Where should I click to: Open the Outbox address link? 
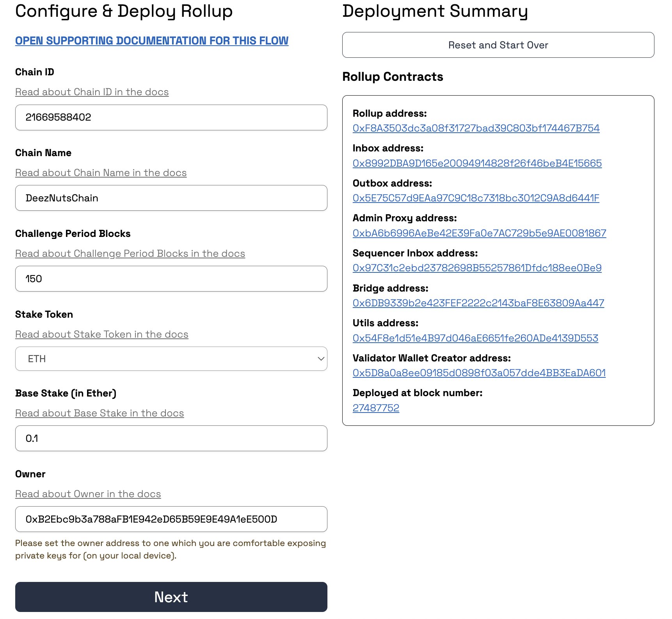(x=476, y=198)
